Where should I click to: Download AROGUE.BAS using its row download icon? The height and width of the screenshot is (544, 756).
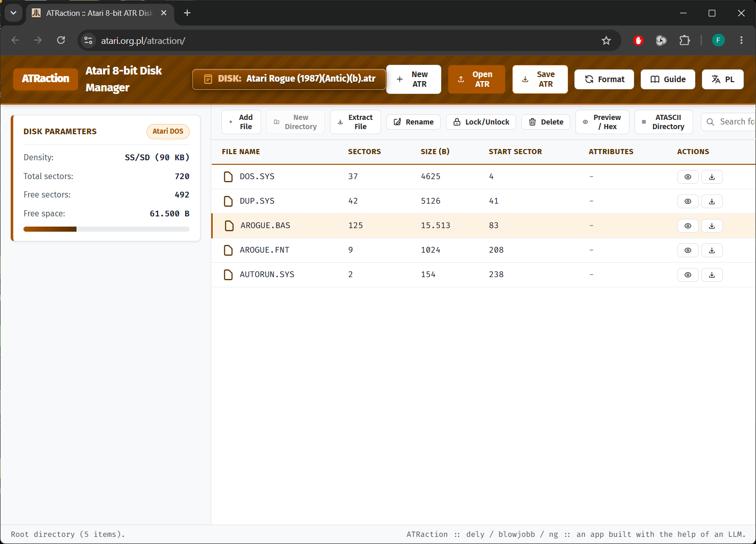click(x=712, y=226)
